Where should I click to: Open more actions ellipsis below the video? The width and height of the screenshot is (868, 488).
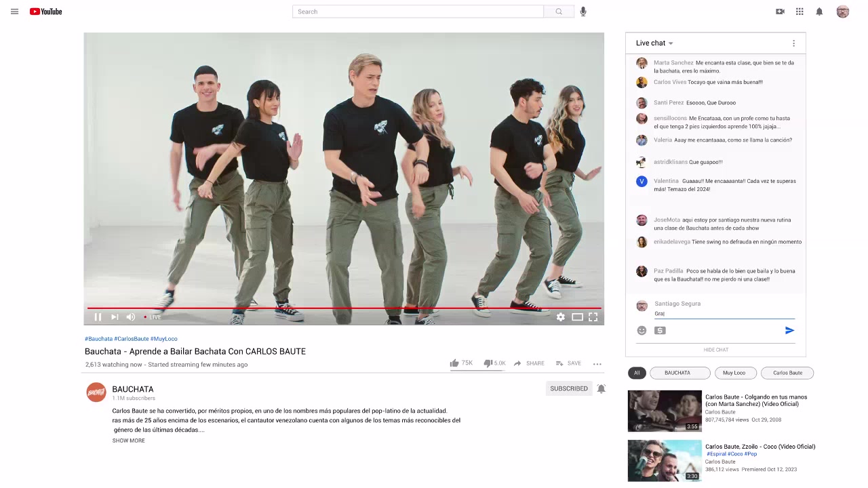click(x=597, y=364)
